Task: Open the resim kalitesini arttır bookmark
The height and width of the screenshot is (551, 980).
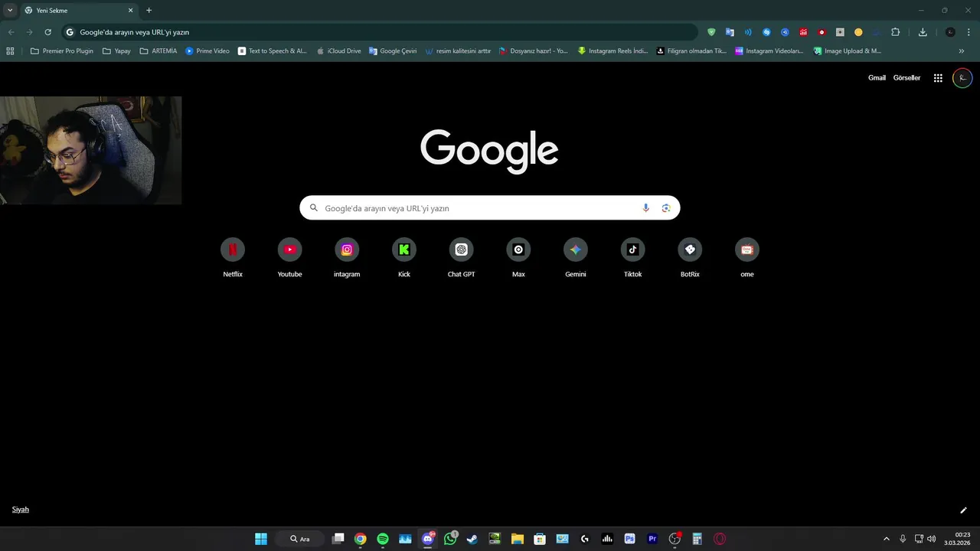Action: 458,51
